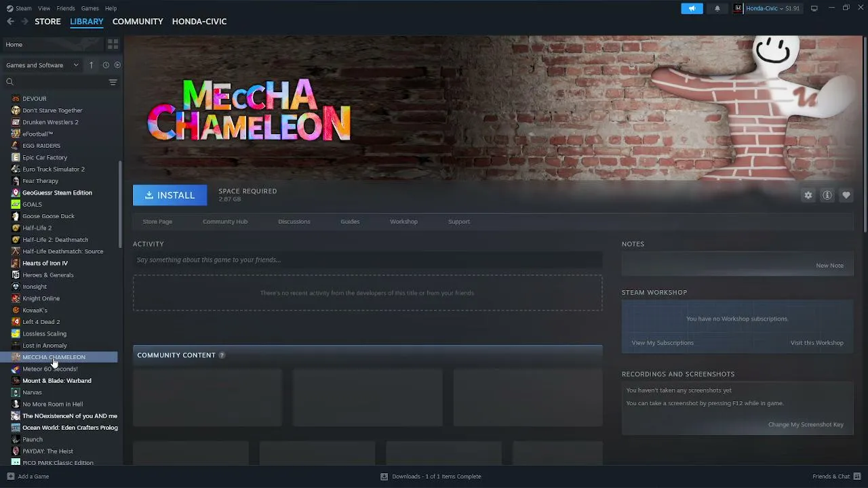Click Change My Screenshot Key
This screenshot has width=868, height=488.
pos(806,425)
